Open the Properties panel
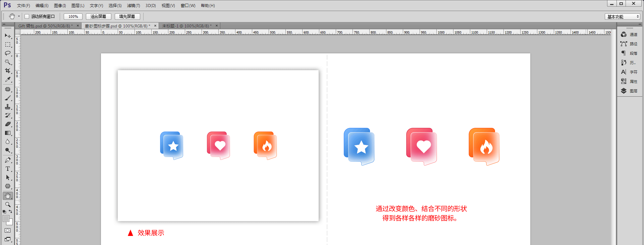644x245 pixels. [629, 82]
